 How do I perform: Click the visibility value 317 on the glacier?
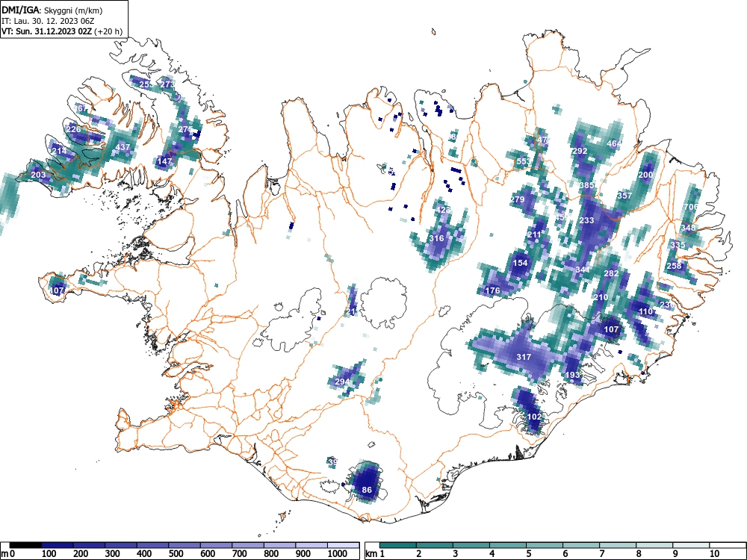524,357
